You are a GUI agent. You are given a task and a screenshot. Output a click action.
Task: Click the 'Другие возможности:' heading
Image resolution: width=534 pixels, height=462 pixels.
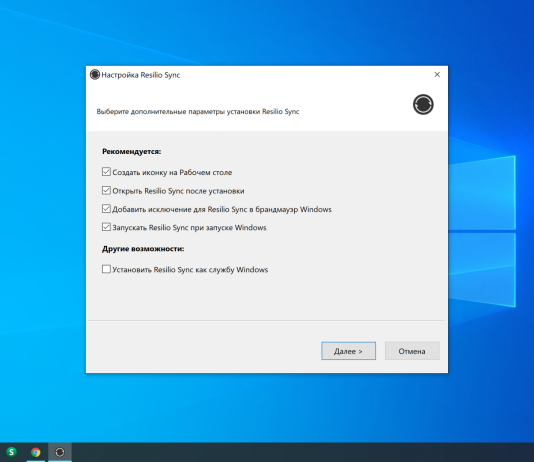tap(143, 249)
